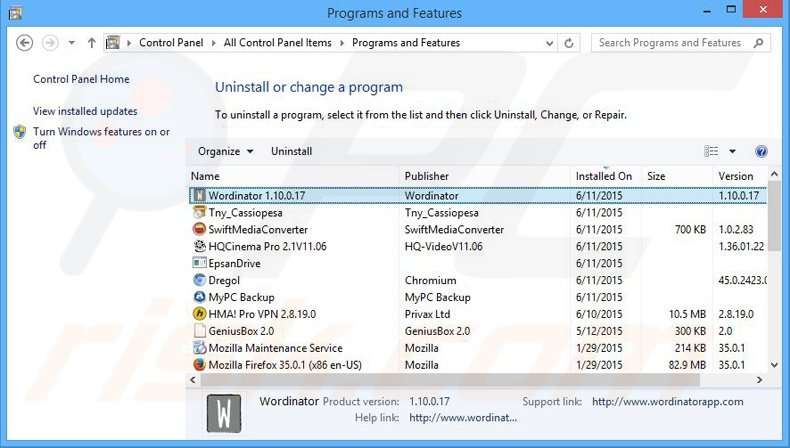Select the Mozilla Firefox 35.0.1 entry icon
Viewport: 790px width, 448px height.
tap(199, 365)
